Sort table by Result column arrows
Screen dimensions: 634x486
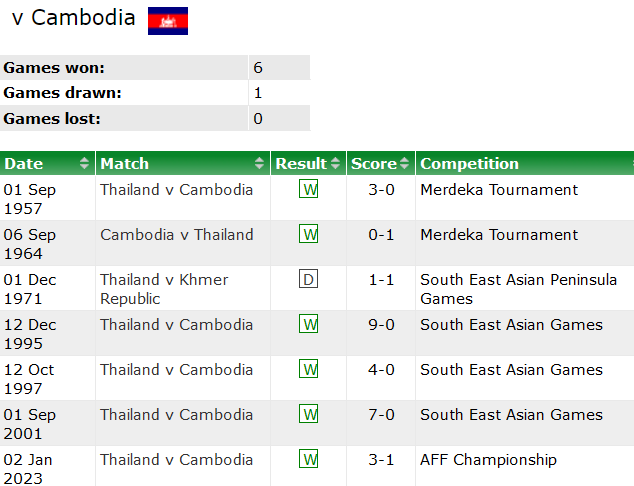click(x=336, y=164)
